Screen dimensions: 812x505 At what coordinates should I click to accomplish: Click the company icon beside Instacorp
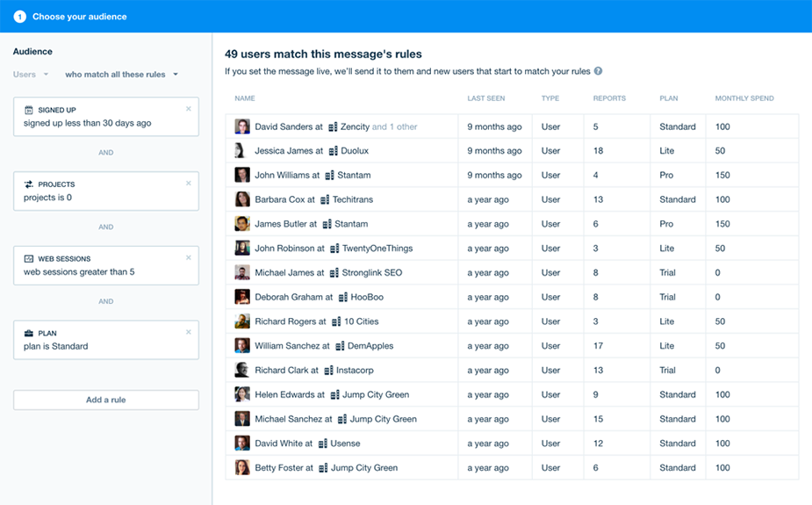(x=329, y=371)
